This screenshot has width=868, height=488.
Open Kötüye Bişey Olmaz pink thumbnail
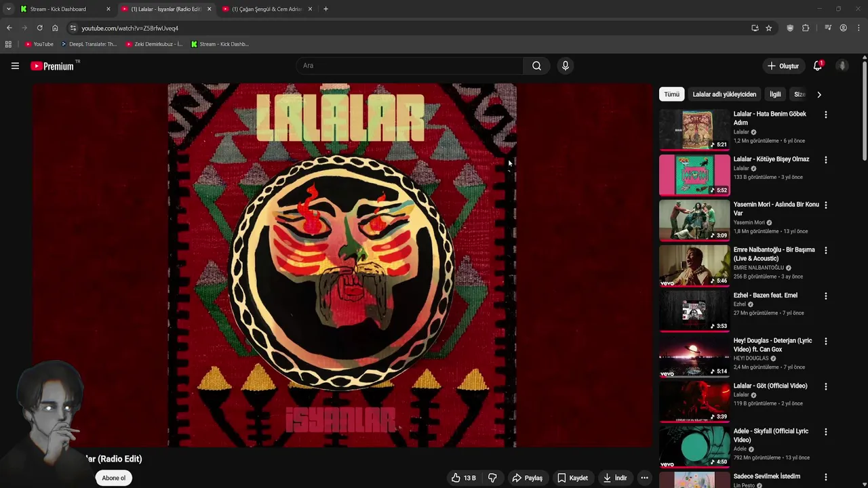[x=694, y=175]
